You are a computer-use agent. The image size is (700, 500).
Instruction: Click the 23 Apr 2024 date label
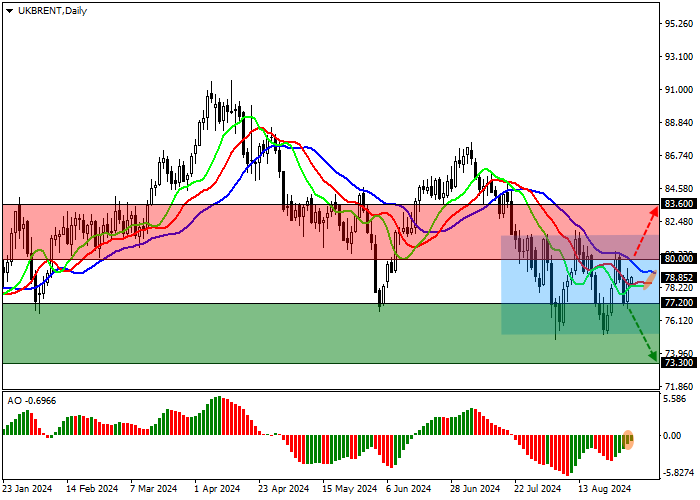tap(283, 489)
